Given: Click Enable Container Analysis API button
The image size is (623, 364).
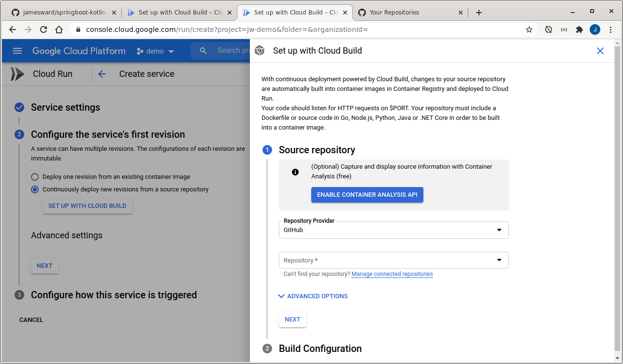Looking at the screenshot, I should click(367, 195).
